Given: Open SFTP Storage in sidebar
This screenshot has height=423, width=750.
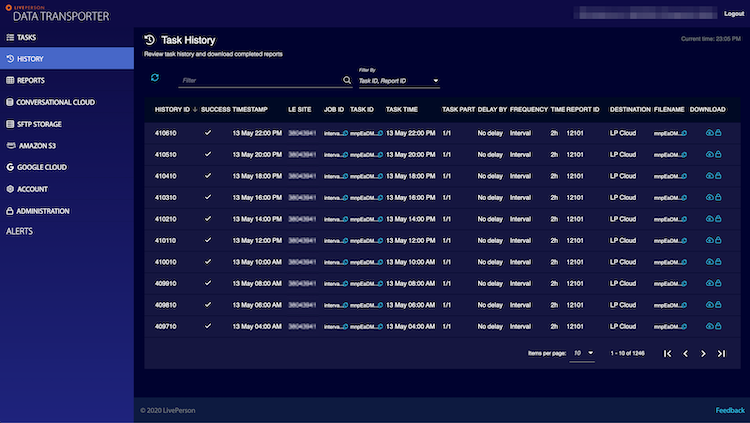Looking at the screenshot, I should point(67,124).
